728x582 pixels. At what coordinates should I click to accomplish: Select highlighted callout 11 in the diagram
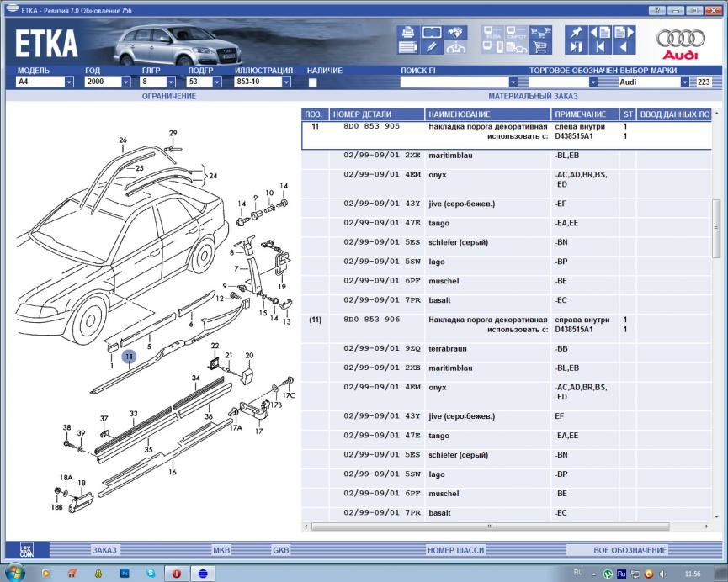129,357
